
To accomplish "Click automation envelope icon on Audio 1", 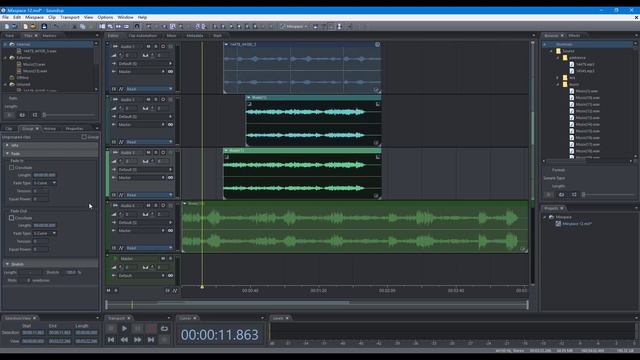I will (x=121, y=89).
